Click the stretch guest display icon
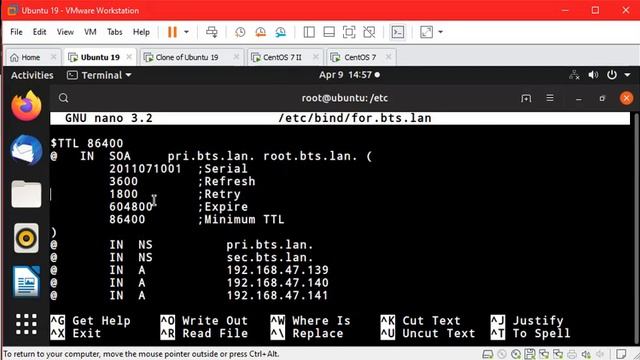The height and width of the screenshot is (360, 640). pyautogui.click(x=426, y=32)
